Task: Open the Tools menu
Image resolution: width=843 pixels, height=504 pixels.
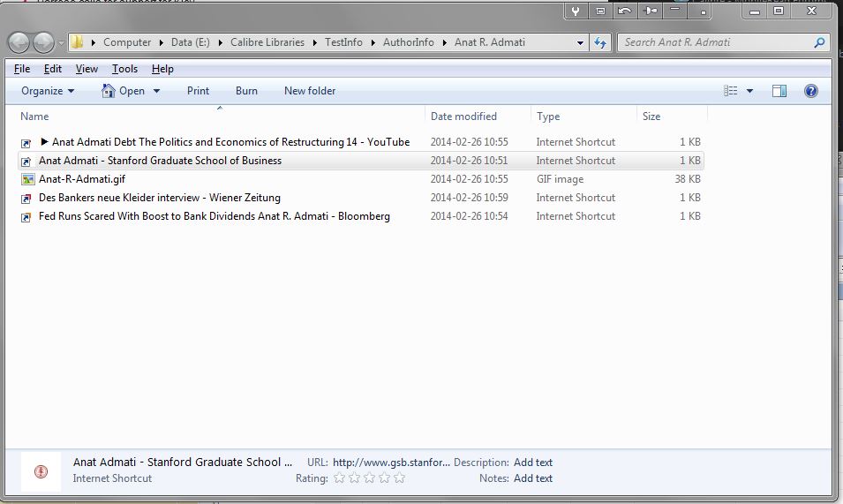Action: [124, 69]
